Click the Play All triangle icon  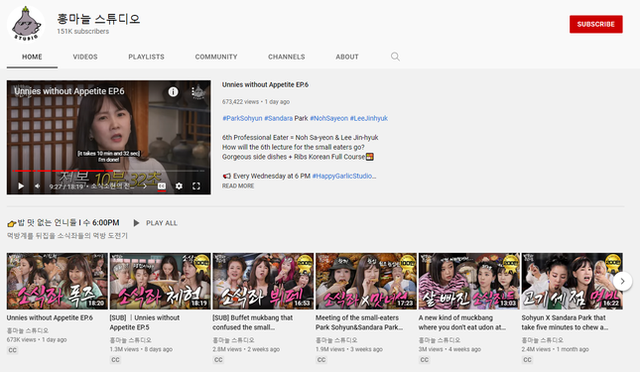(136, 223)
